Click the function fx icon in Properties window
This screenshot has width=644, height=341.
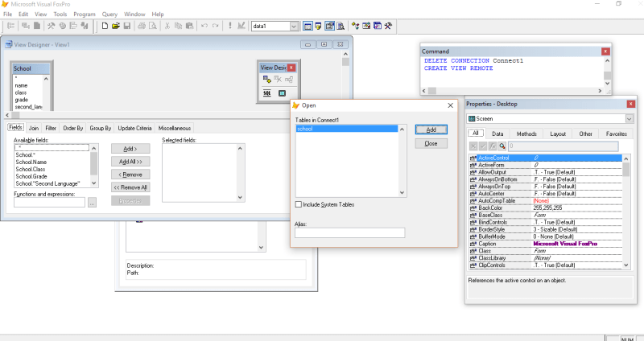493,146
